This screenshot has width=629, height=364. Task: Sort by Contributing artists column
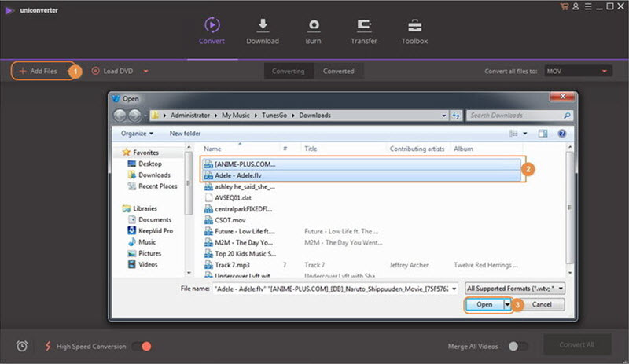417,149
